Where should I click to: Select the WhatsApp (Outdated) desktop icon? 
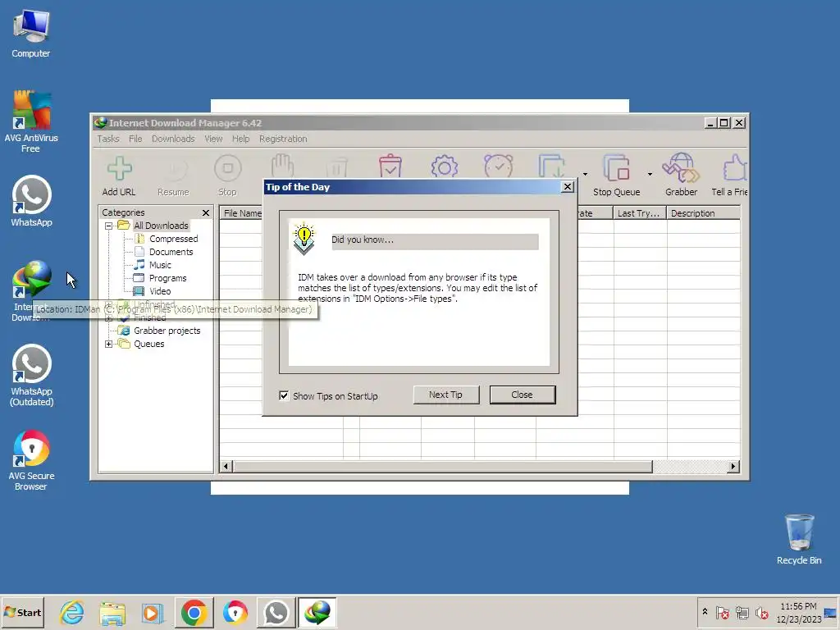coord(31,375)
